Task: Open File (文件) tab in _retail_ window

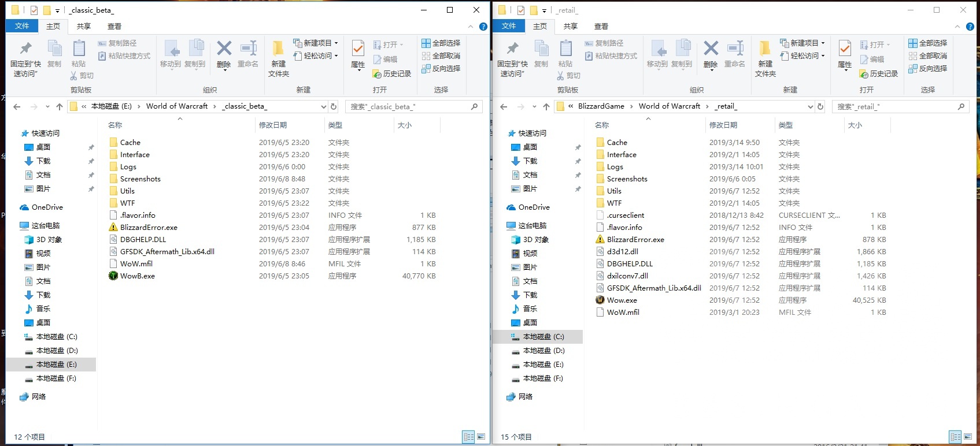Action: coord(509,26)
